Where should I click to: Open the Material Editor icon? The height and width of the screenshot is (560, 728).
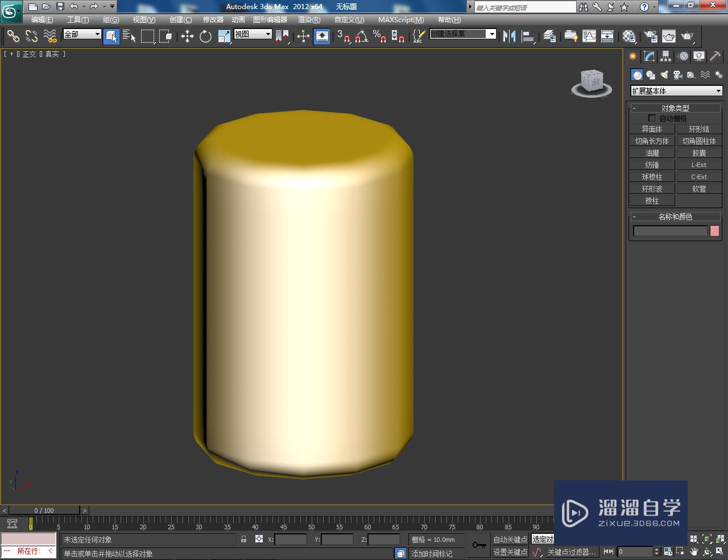click(x=628, y=36)
